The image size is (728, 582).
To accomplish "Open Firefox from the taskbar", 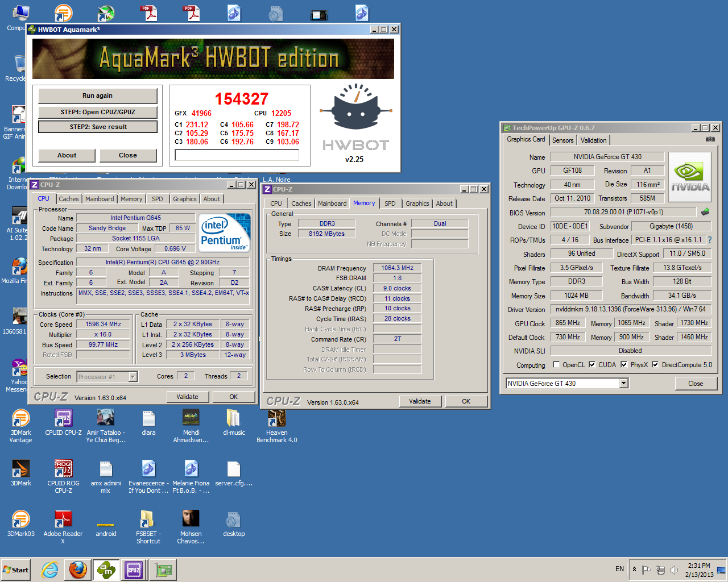I will (77, 569).
